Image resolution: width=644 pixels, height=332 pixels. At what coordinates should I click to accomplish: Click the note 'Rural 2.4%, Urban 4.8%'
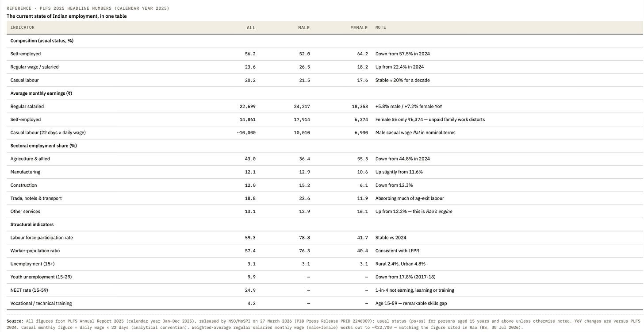400,264
